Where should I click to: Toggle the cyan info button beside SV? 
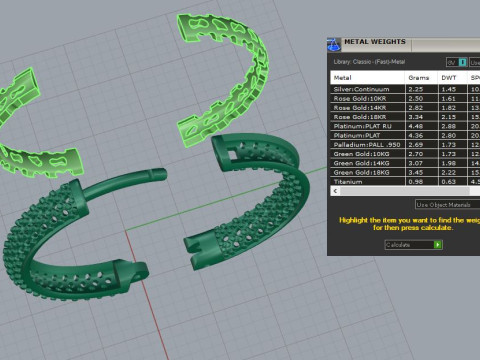pos(463,62)
